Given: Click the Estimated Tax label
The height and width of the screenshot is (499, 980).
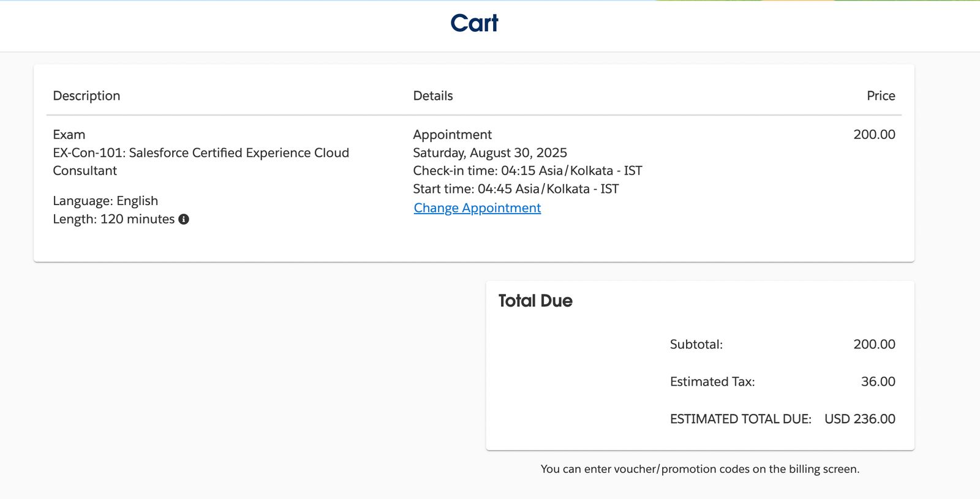Looking at the screenshot, I should 712,382.
